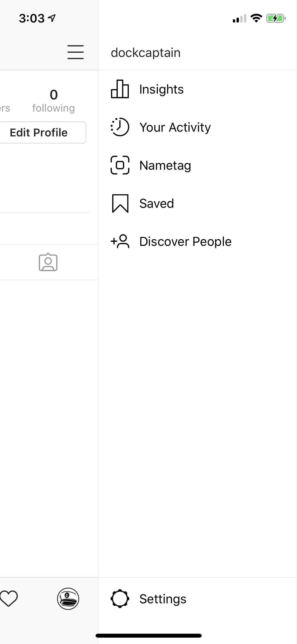Viewport: 297px width, 644px height.
Task: Tap the Insights bar chart icon
Action: [120, 89]
